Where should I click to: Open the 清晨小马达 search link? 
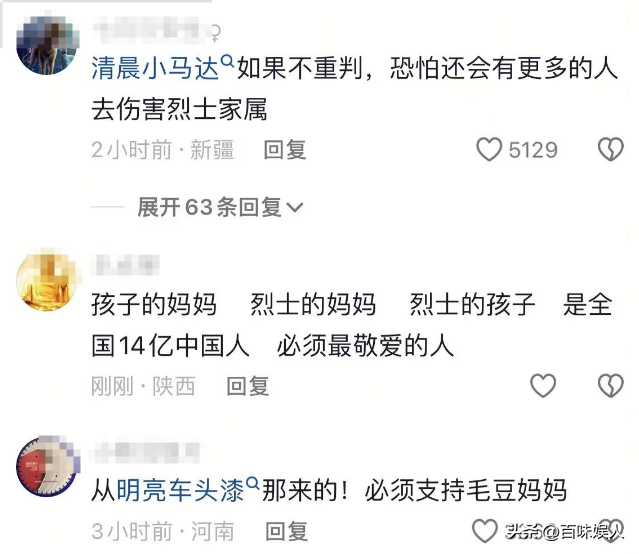click(155, 68)
